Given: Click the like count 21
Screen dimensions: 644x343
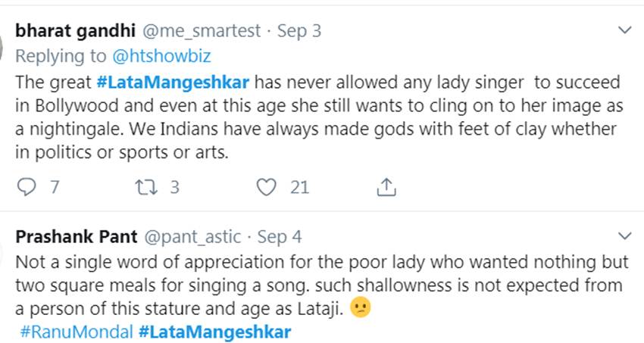Looking at the screenshot, I should pyautogui.click(x=300, y=187).
